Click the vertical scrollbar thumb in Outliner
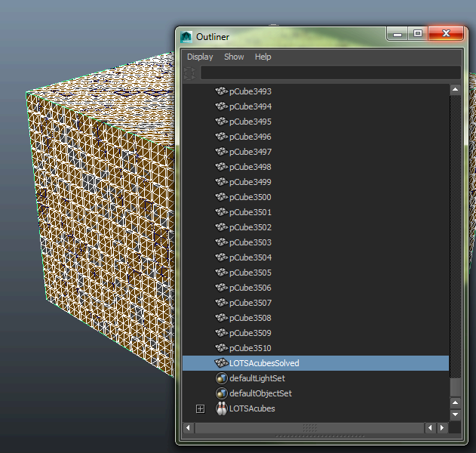The image size is (476, 453). (x=455, y=387)
